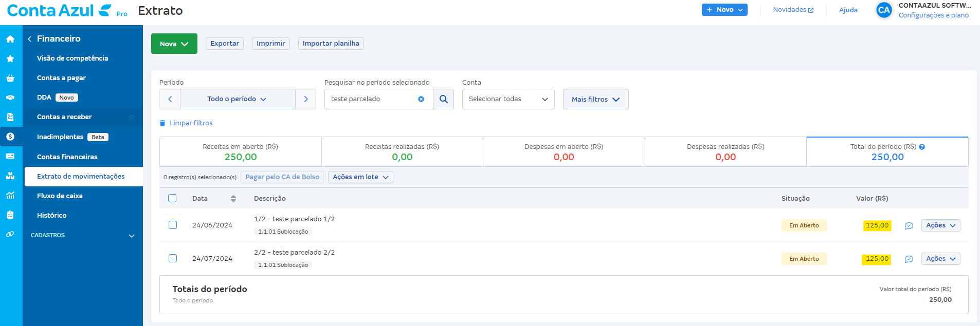Select the 24/07/2024 row checkbox

point(173,258)
